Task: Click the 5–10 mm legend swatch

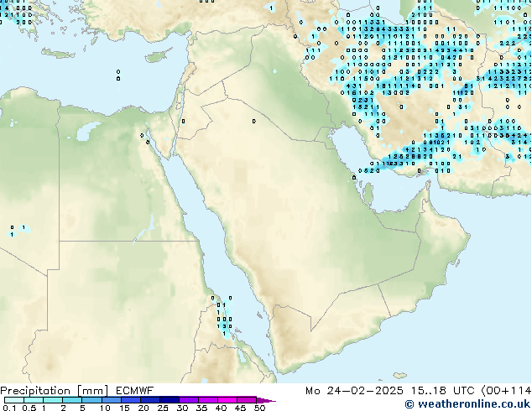Action: 92,400
